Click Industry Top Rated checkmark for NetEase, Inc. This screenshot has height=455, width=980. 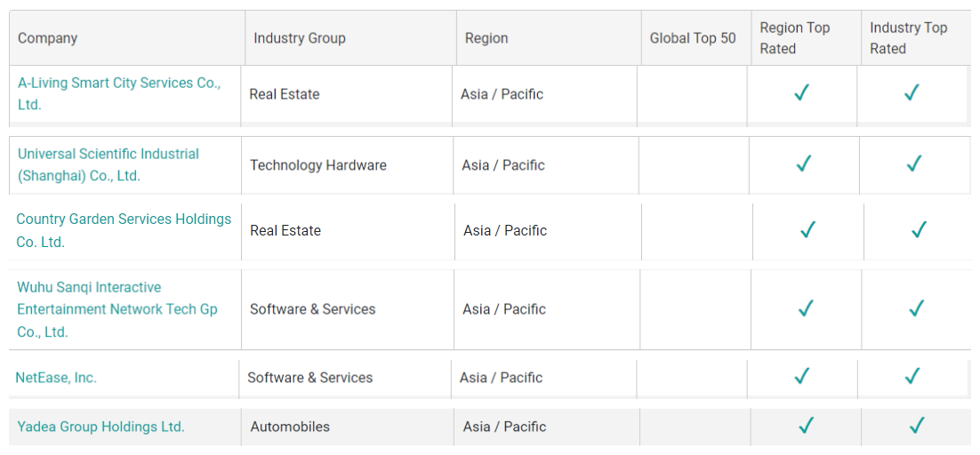(912, 376)
